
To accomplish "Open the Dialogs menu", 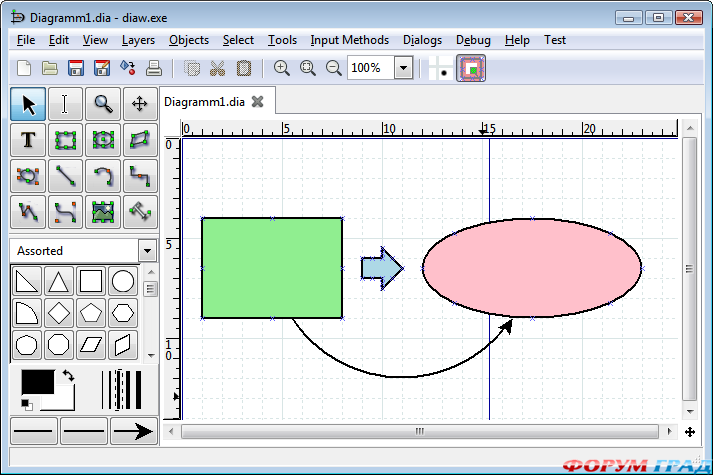I will tap(422, 40).
